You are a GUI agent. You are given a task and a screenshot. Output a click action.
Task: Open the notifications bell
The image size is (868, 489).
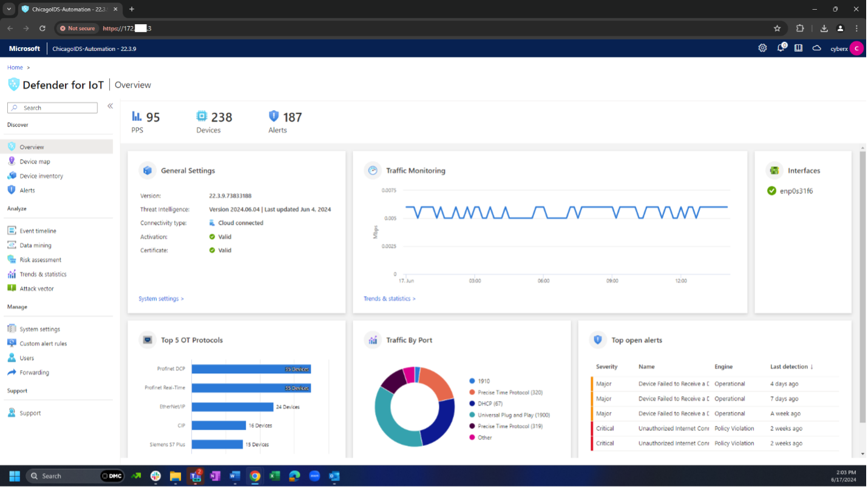coord(781,48)
